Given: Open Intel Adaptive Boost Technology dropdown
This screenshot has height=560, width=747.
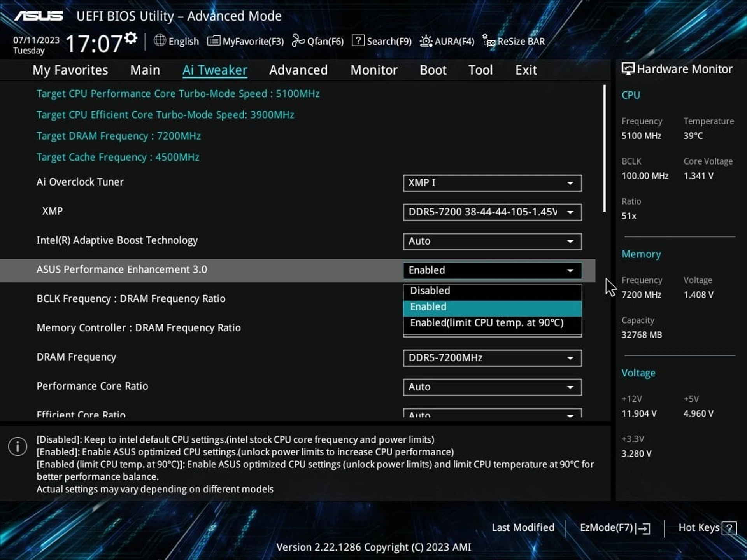Looking at the screenshot, I should [x=493, y=241].
